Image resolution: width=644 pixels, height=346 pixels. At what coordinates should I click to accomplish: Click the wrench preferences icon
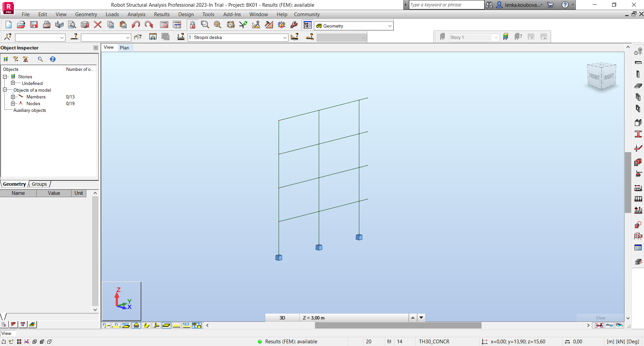294,25
